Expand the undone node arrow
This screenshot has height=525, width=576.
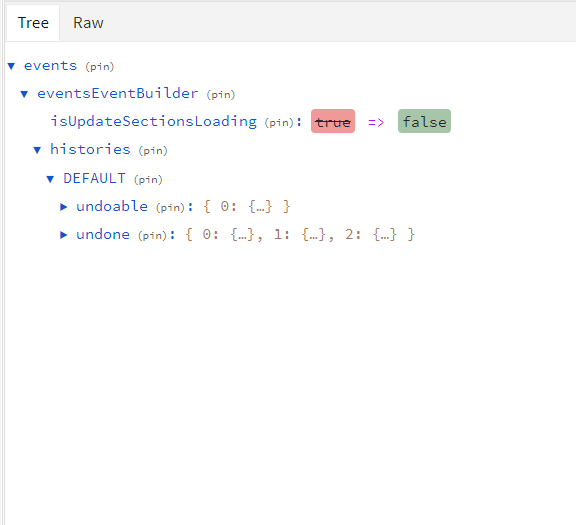click(64, 235)
